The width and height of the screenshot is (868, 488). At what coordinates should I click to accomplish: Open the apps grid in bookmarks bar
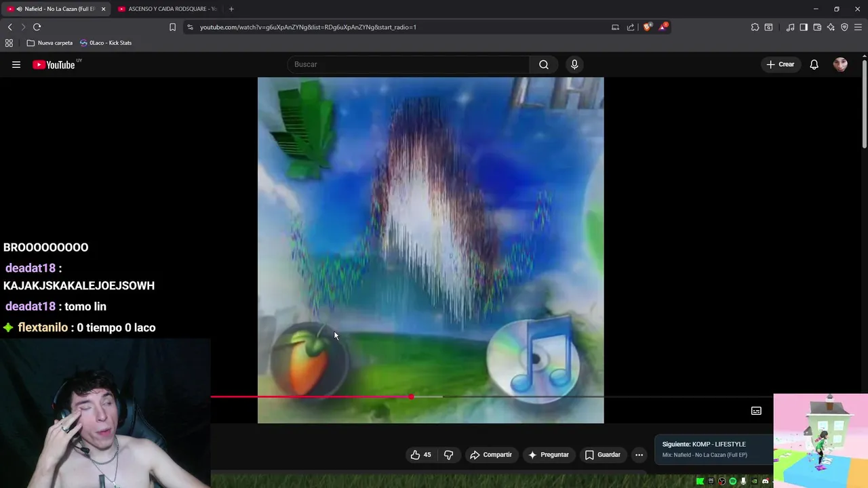click(9, 43)
